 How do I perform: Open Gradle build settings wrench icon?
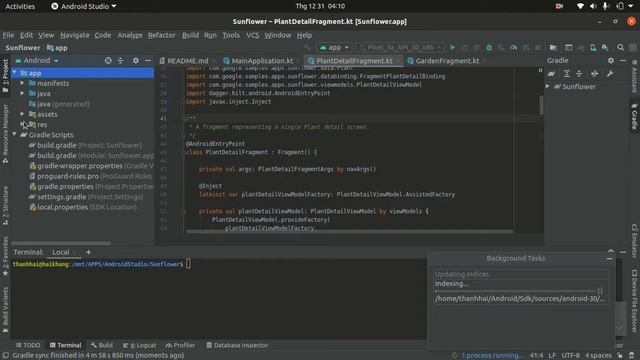pos(610,74)
